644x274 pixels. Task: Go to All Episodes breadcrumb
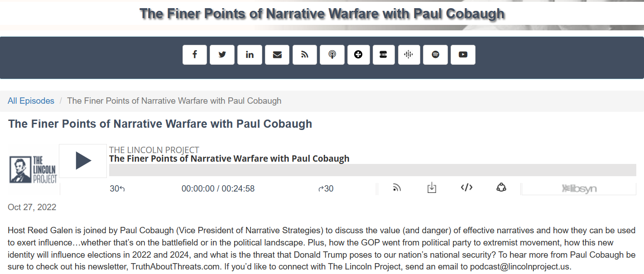pos(31,101)
